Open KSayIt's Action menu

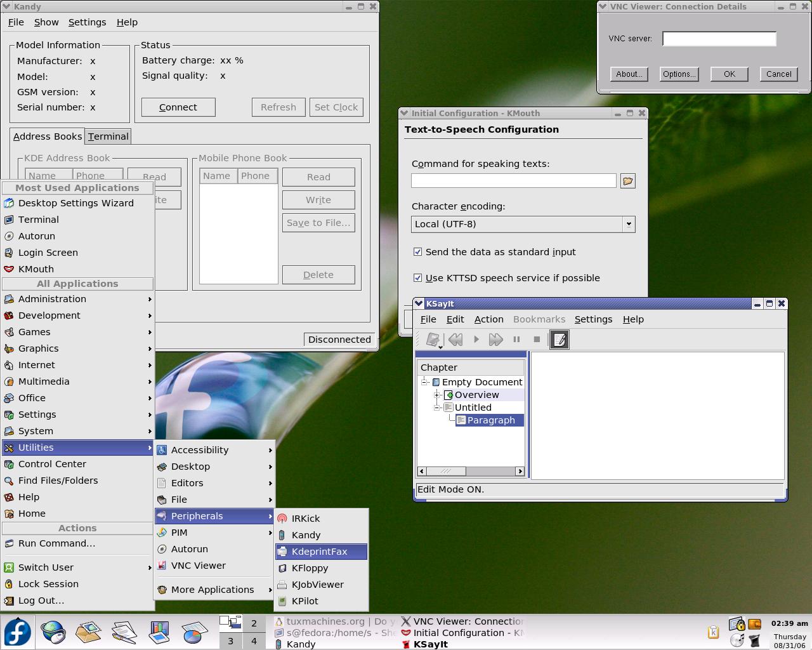pos(489,319)
